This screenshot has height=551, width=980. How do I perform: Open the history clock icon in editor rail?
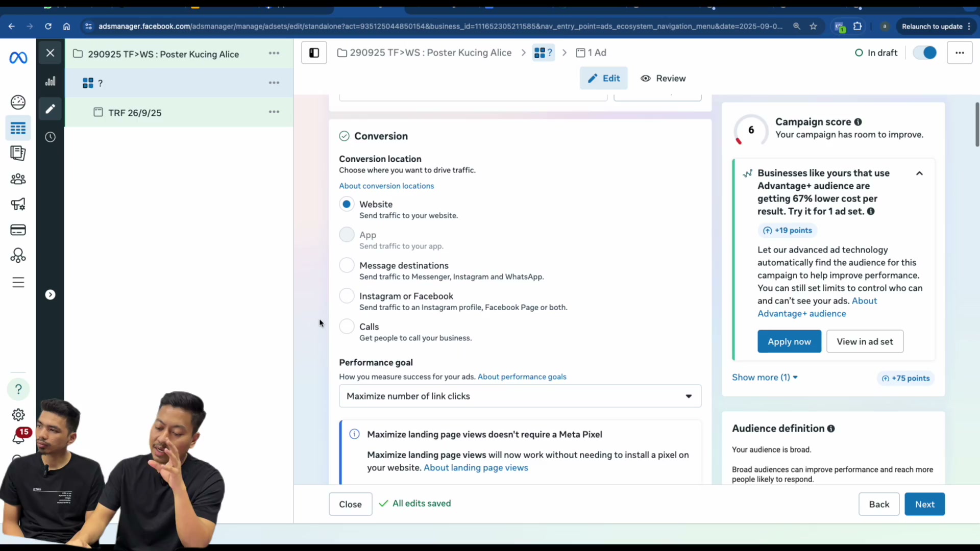tap(50, 137)
